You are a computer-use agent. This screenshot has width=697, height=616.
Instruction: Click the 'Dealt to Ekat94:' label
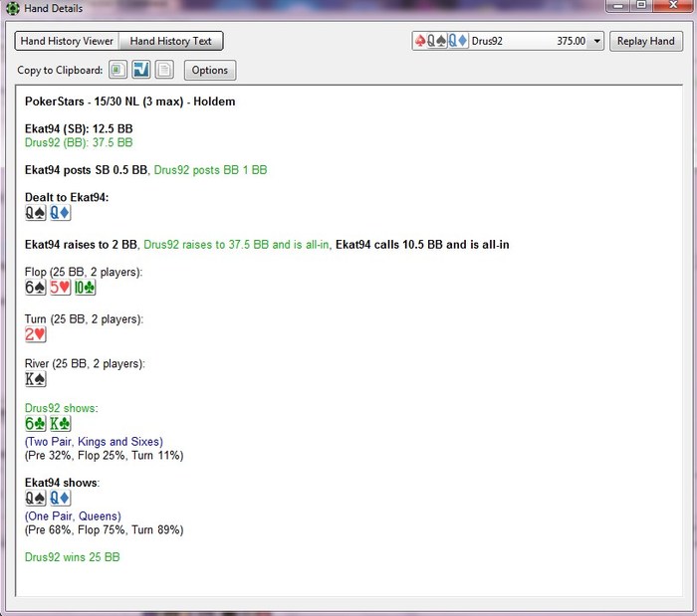click(67, 198)
